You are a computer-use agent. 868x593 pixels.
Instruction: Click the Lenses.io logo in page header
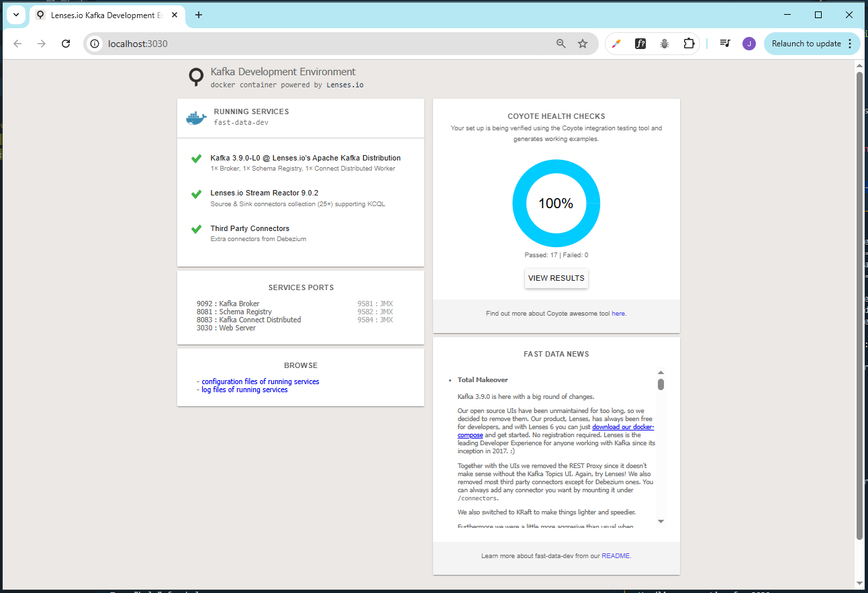coord(195,77)
